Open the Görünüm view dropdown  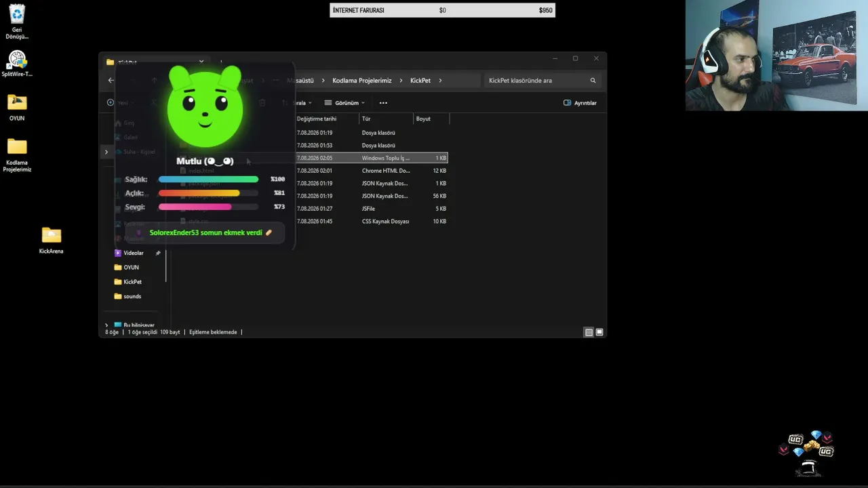click(x=344, y=103)
